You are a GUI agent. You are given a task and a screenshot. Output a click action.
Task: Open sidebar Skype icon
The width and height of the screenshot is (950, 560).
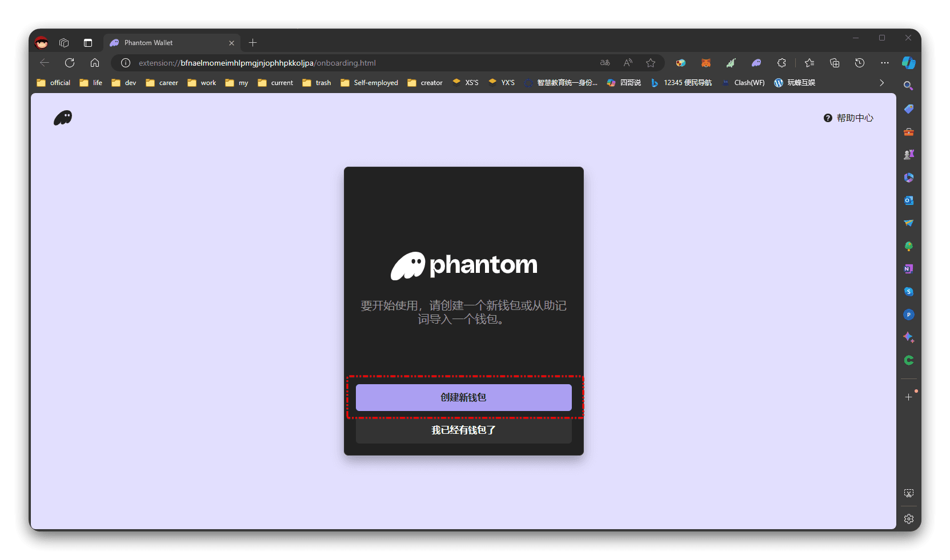[908, 292]
